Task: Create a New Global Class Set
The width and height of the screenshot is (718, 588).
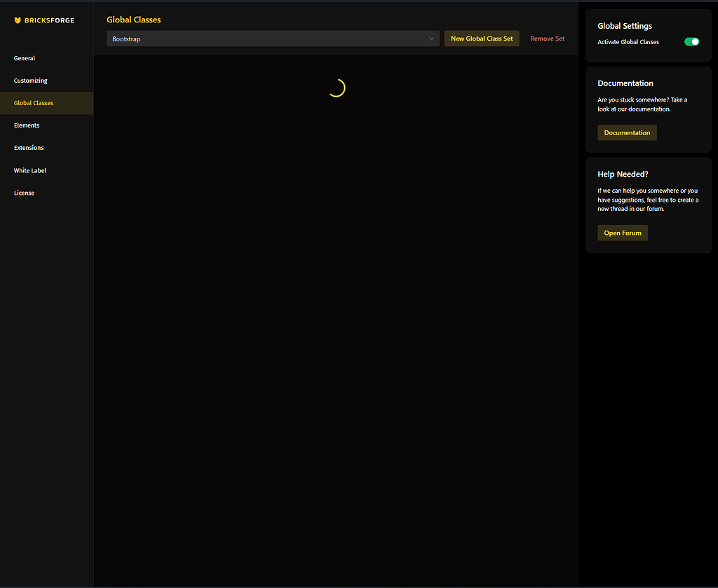Action: coord(482,39)
